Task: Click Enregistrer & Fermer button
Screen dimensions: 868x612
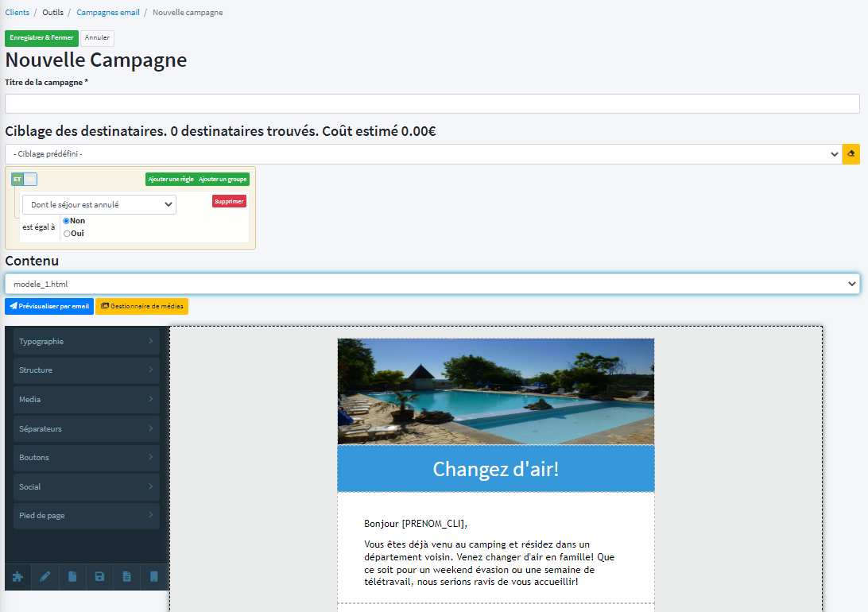Action: 41,37
